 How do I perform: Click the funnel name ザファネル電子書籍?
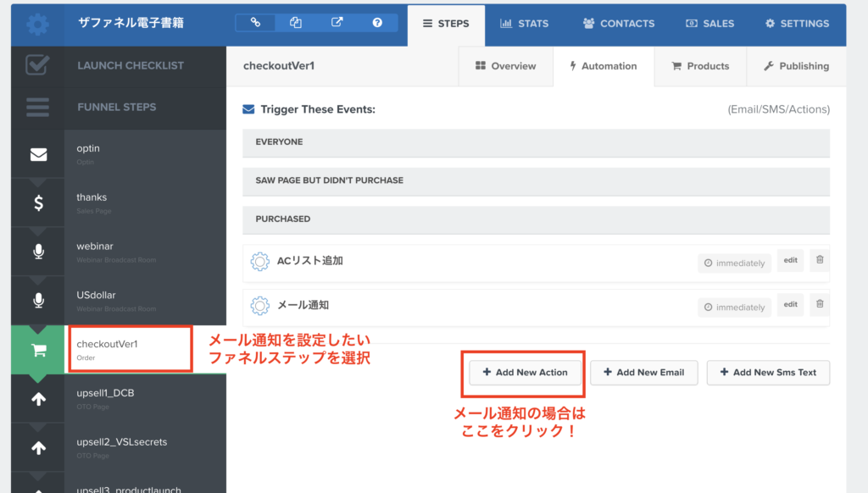pyautogui.click(x=131, y=23)
